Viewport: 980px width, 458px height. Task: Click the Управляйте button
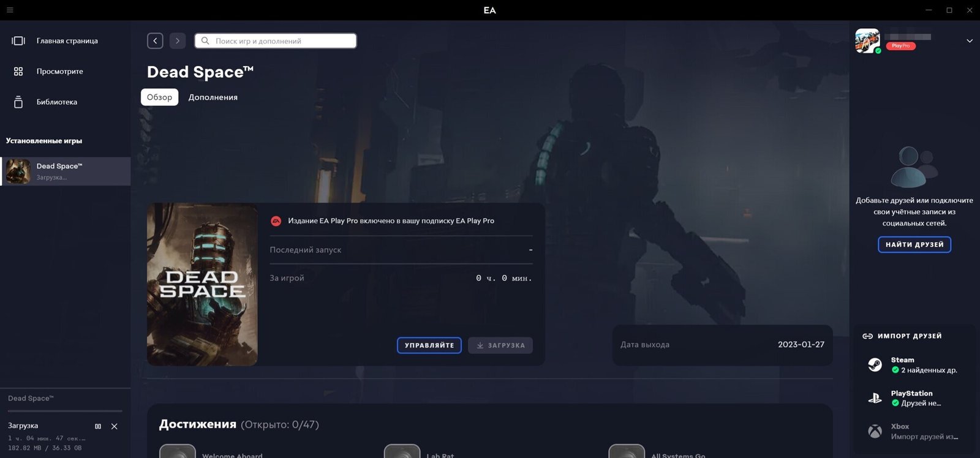pos(429,345)
